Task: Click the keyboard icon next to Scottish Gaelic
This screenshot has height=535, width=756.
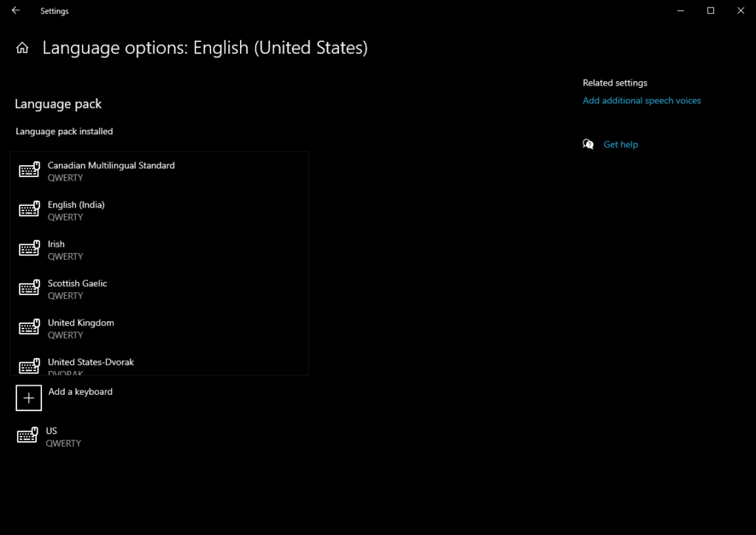Action: (x=30, y=288)
